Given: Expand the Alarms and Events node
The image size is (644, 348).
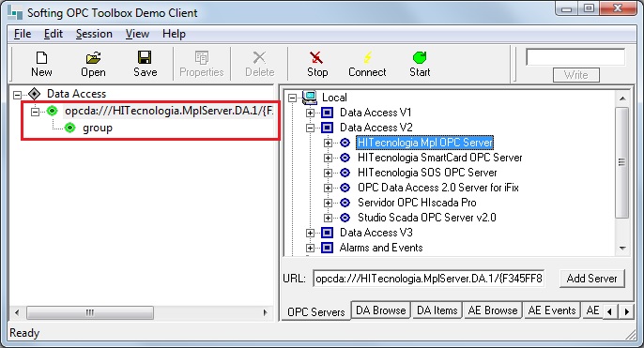Looking at the screenshot, I should pyautogui.click(x=310, y=248).
